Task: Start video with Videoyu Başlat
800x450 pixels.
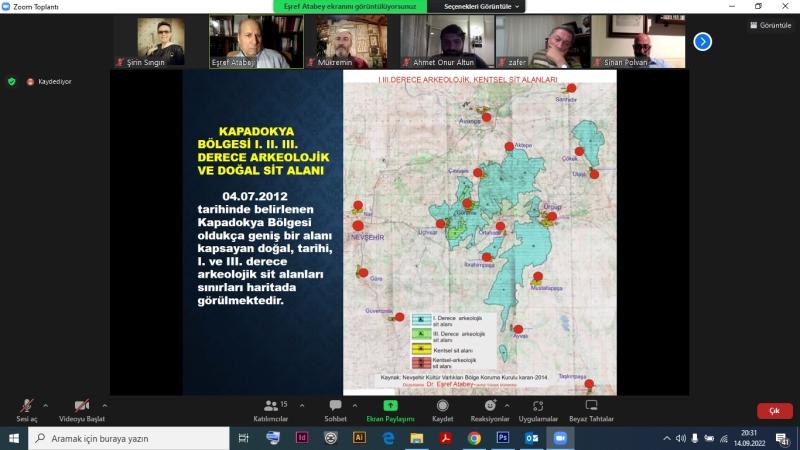Action: tap(80, 408)
